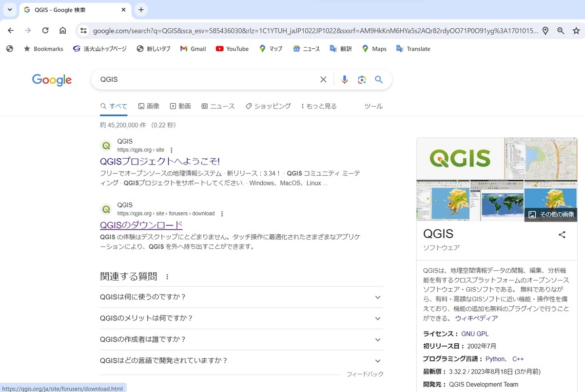Open the ニュース bookmark

(306, 49)
